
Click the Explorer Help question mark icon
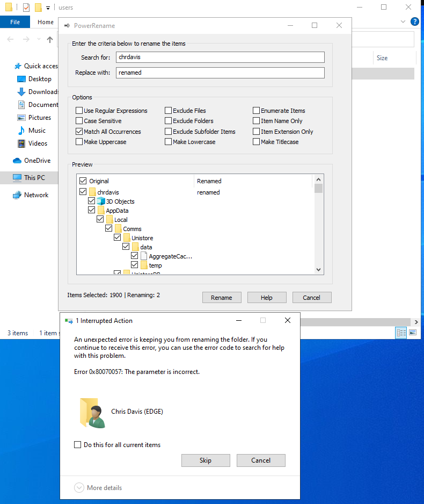[415, 21]
